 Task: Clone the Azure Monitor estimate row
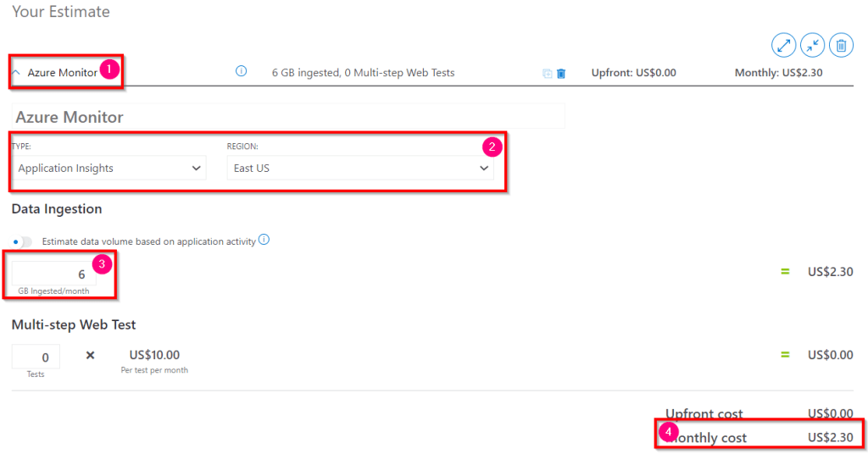[x=547, y=74]
